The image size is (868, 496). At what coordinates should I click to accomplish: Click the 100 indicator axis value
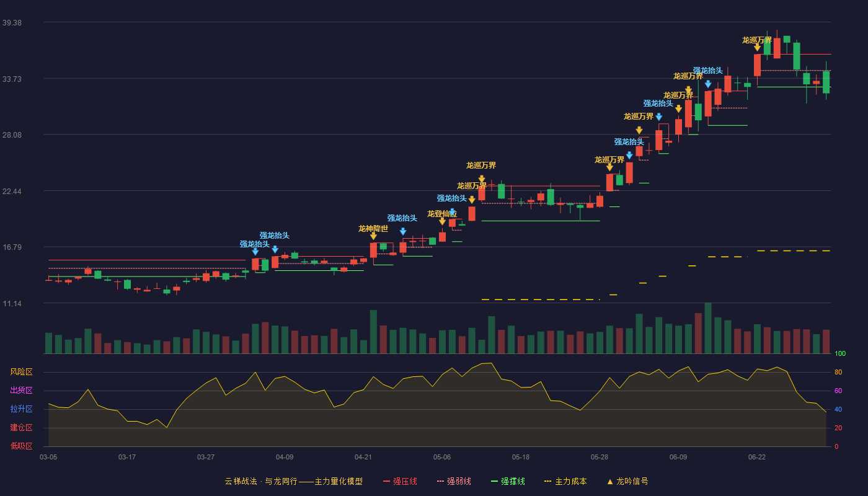pyautogui.click(x=840, y=354)
